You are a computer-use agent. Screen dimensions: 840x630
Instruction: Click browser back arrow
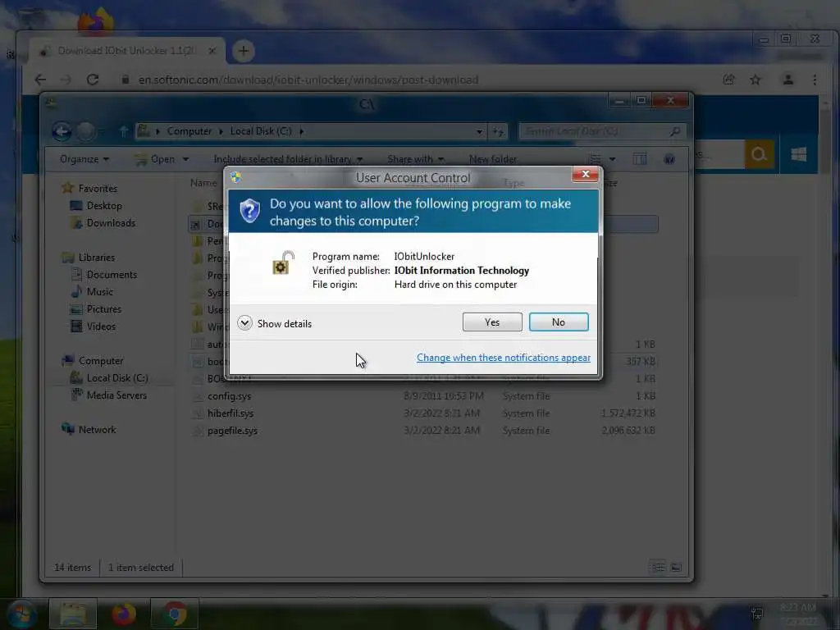(40, 80)
